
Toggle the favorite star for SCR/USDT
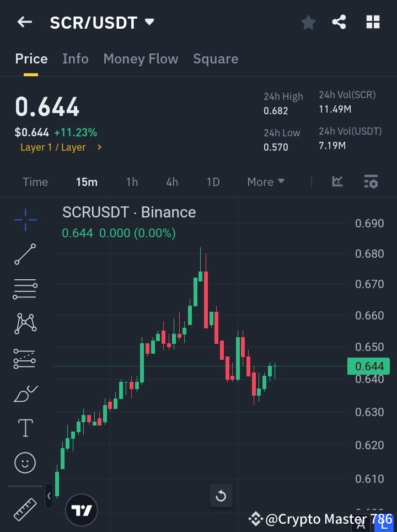(308, 22)
